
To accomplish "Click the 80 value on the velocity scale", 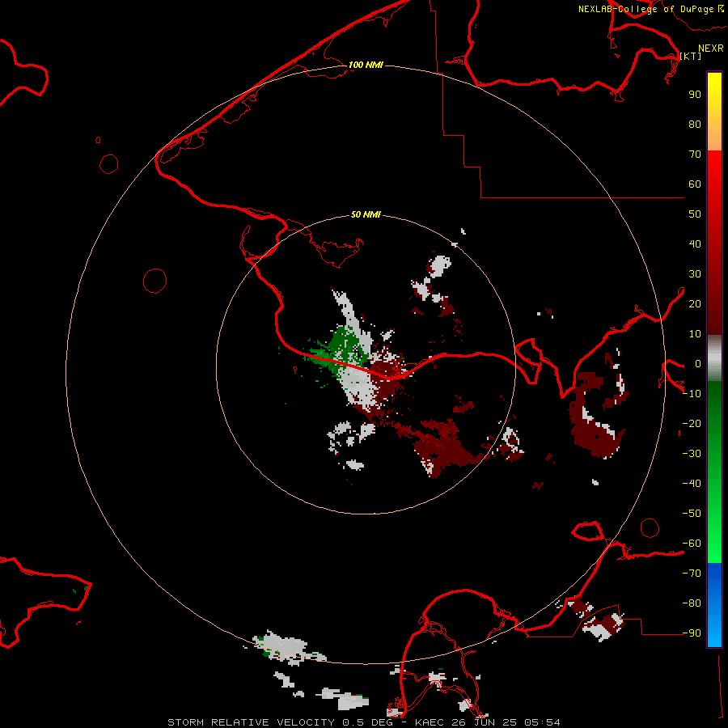I will [x=695, y=124].
